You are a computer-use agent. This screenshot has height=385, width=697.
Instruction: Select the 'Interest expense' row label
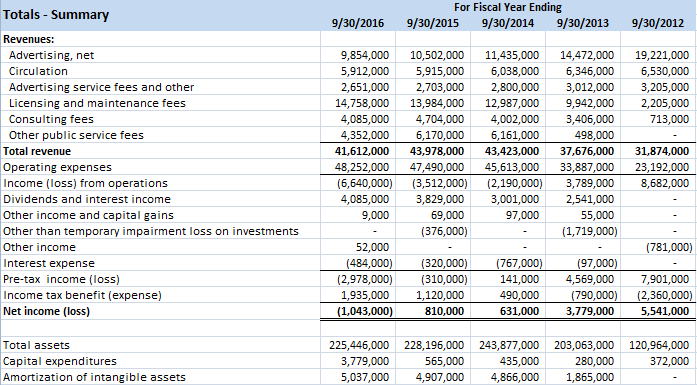tap(49, 263)
